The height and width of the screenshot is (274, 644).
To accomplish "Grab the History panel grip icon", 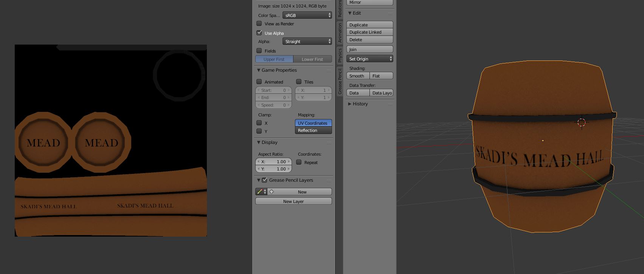I will point(390,104).
